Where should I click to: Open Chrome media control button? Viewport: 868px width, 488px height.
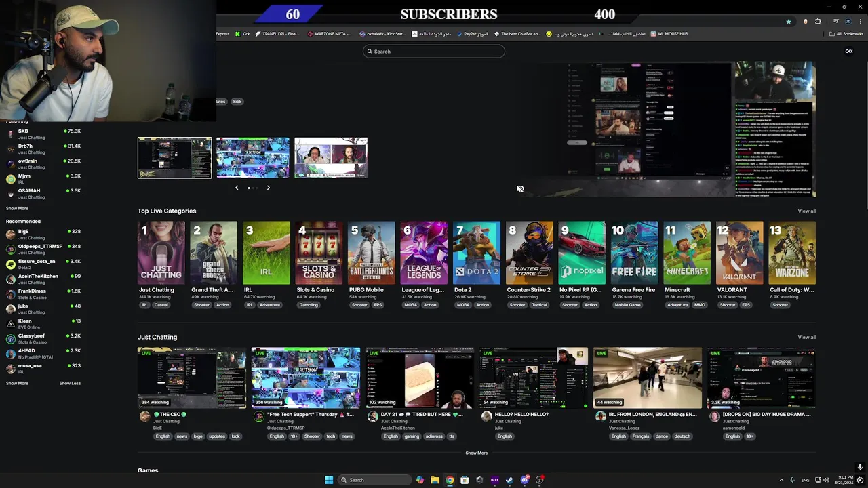point(836,22)
